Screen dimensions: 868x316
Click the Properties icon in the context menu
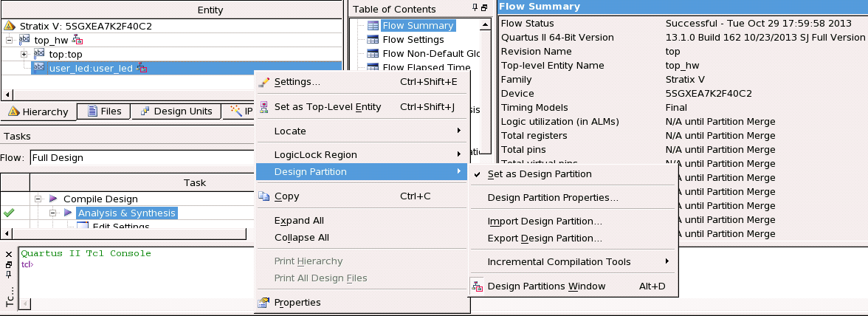click(x=263, y=302)
